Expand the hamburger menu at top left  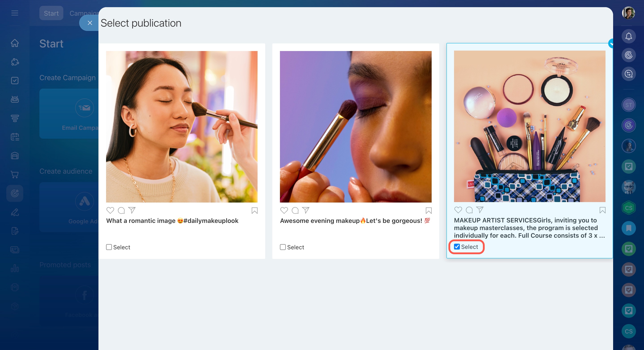[15, 13]
